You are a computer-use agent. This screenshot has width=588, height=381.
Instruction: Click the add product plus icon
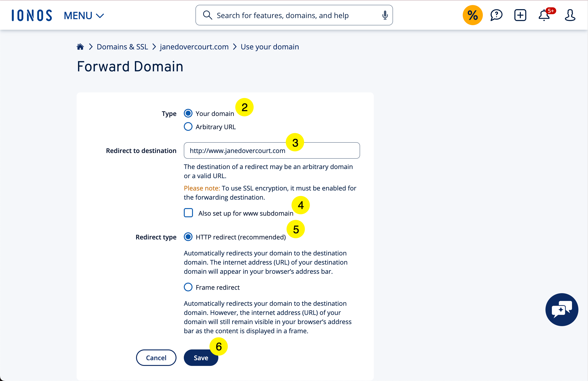point(520,15)
